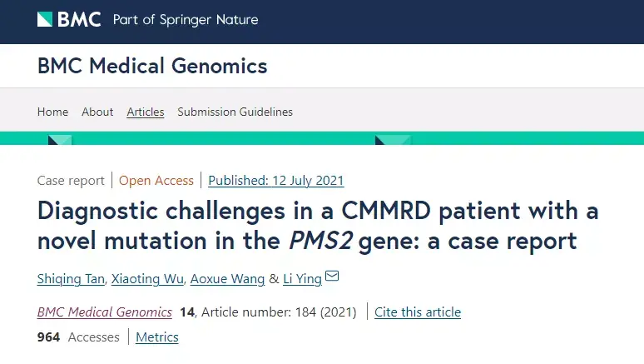Go to the Home menu item
Image resolution: width=644 pixels, height=364 pixels.
point(52,112)
